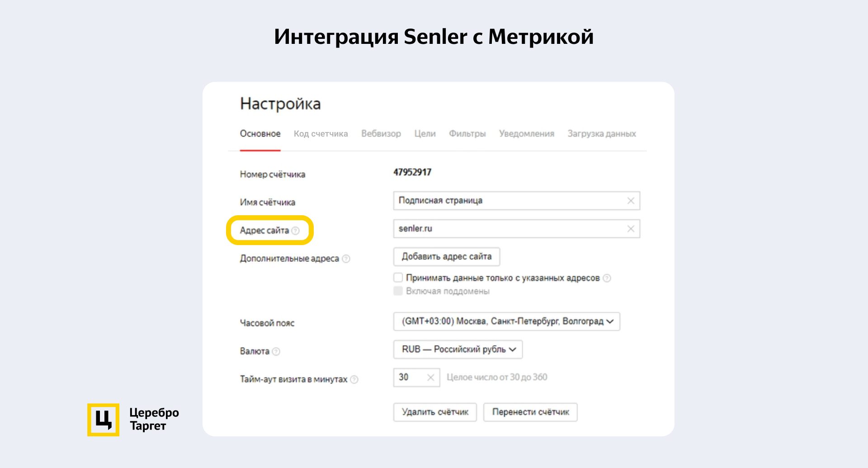
Task: Click the Номер счётчика label
Action: (273, 175)
